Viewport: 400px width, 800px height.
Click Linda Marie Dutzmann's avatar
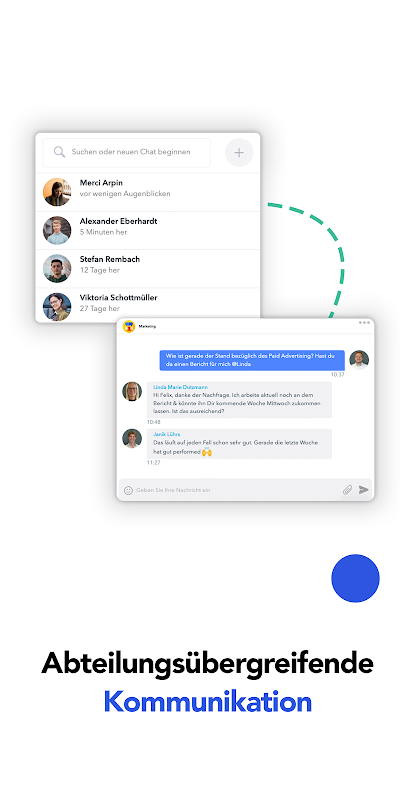[132, 391]
